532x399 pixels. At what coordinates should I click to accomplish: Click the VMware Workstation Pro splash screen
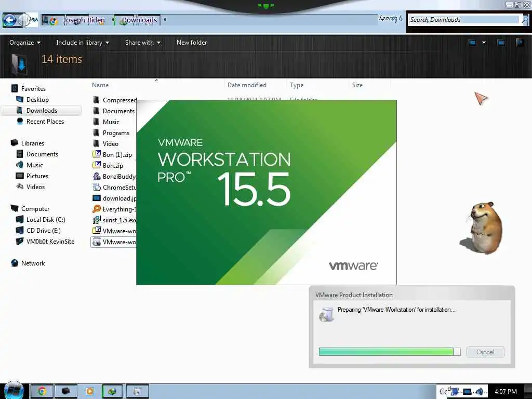click(267, 192)
